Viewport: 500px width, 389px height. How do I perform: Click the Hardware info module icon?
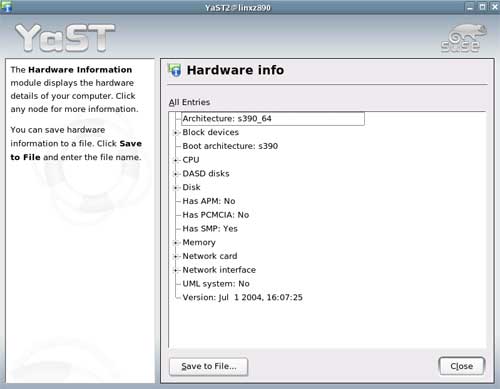click(x=175, y=70)
